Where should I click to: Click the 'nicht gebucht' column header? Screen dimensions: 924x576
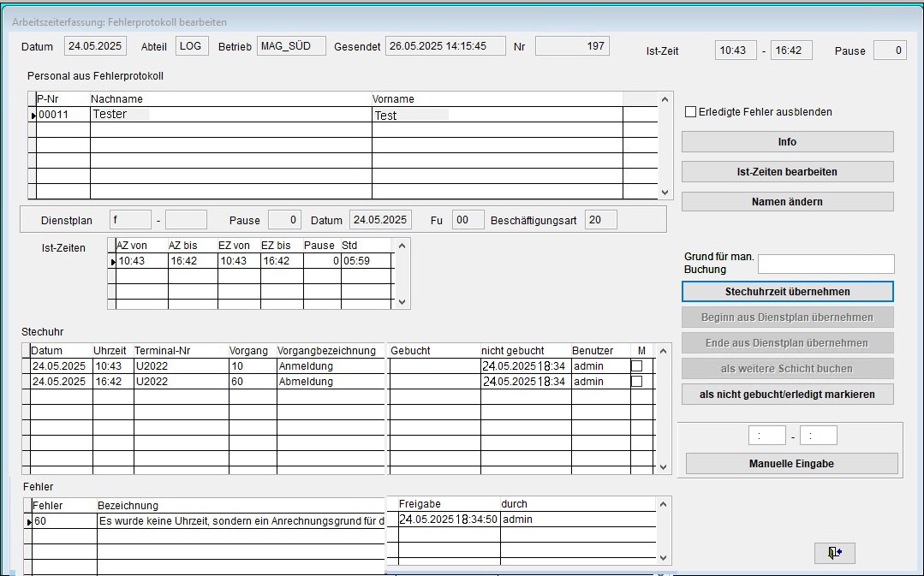click(x=526, y=350)
